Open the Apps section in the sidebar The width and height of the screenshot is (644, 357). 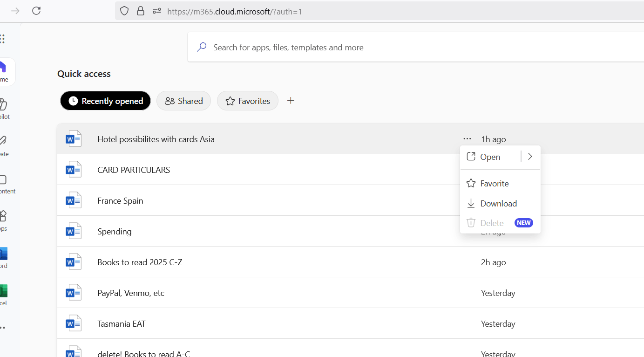(x=4, y=217)
